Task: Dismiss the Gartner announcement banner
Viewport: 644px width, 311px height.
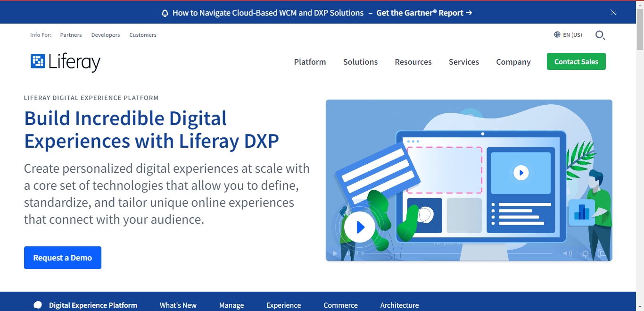Action: [613, 12]
